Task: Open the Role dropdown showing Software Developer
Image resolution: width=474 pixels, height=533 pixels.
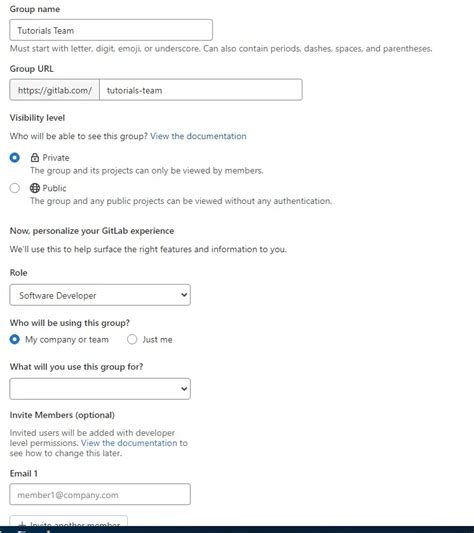Action: (100, 295)
